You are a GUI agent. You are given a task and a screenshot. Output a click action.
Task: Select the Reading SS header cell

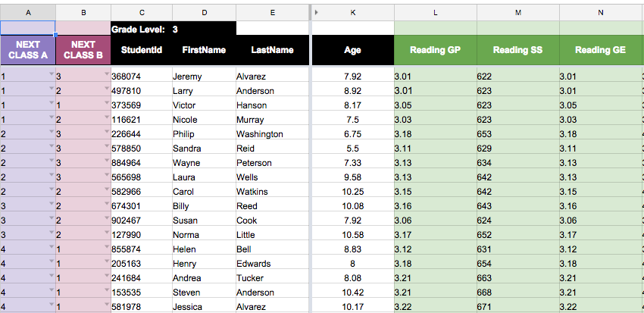[518, 50]
